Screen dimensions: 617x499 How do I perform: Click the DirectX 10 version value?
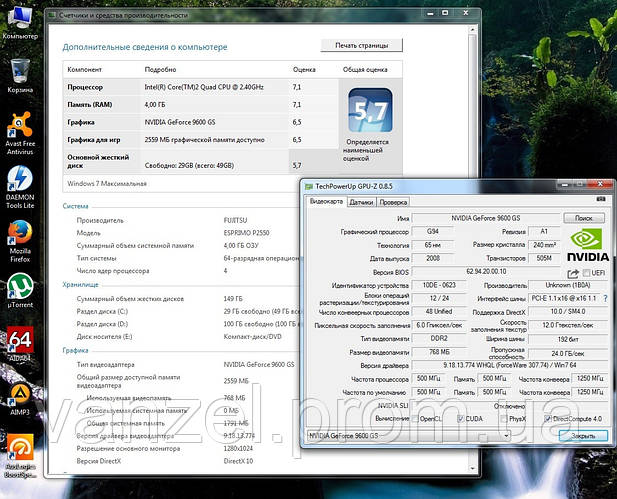(x=238, y=461)
